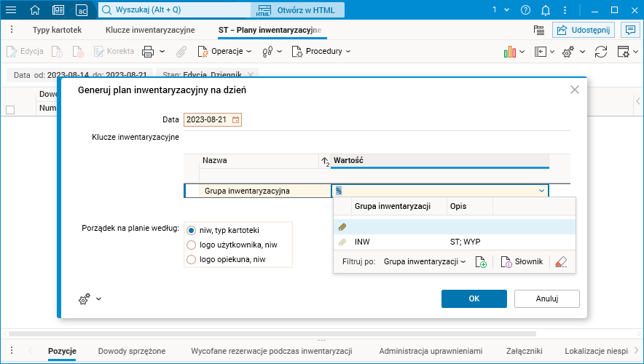644x364 pixels.
Task: Click the paperclip attachment icon
Action: tap(181, 51)
